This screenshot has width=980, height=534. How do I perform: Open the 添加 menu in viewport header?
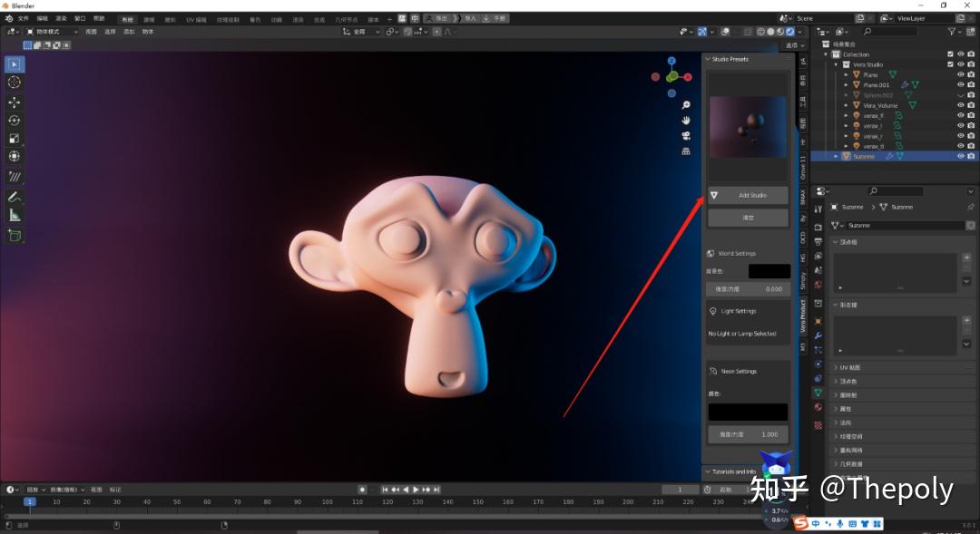coord(129,31)
